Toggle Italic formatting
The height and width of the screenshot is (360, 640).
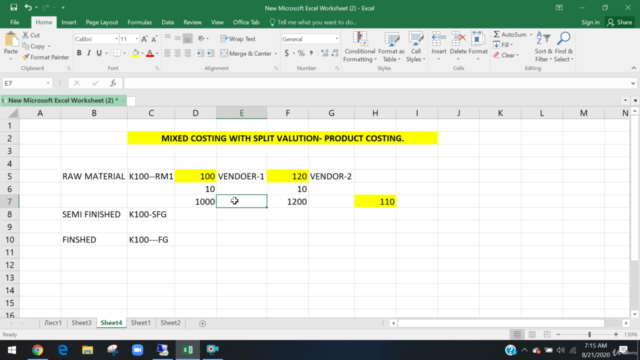(89, 53)
